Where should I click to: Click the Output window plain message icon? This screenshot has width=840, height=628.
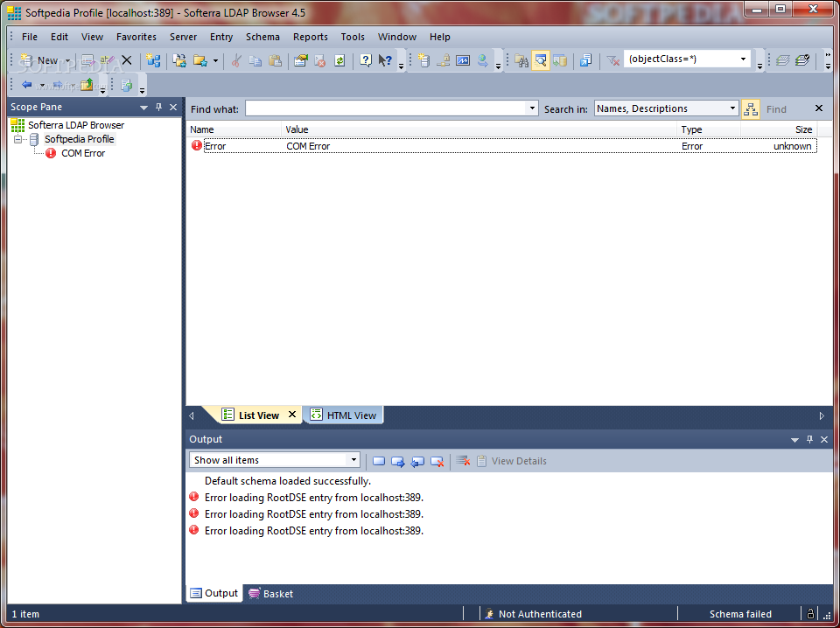pos(379,461)
